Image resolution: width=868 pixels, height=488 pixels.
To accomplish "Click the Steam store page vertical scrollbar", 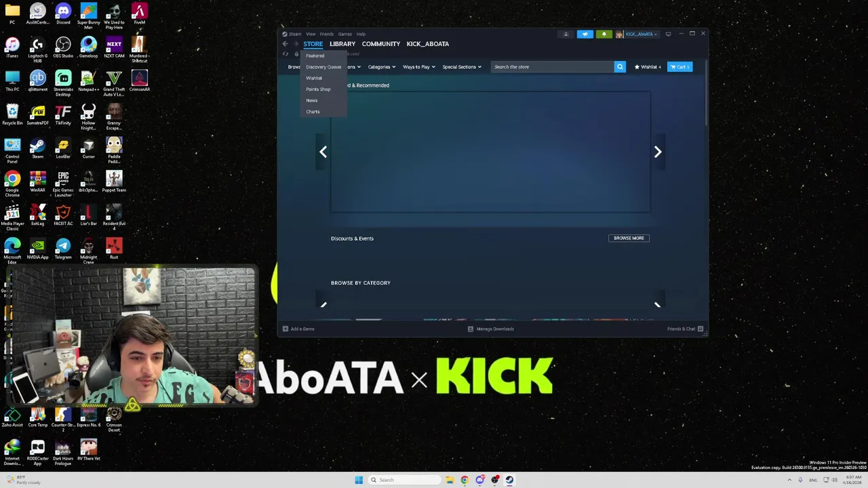I will [x=706, y=92].
